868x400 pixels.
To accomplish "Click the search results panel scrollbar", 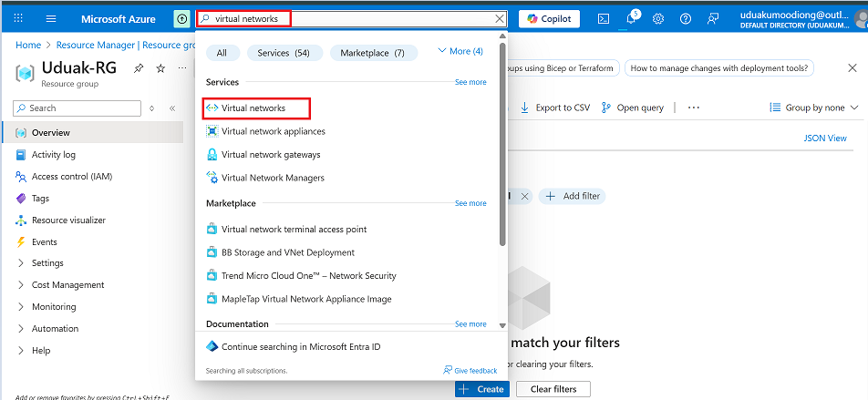I will click(x=502, y=144).
